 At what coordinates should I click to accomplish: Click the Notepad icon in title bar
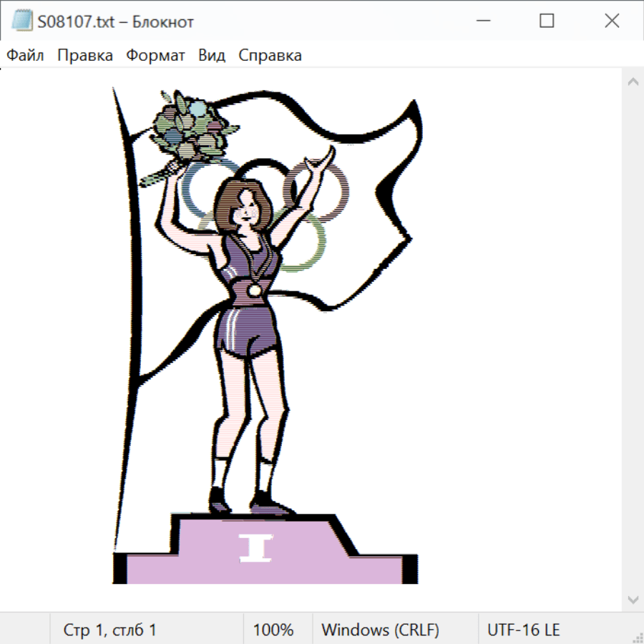(22, 21)
